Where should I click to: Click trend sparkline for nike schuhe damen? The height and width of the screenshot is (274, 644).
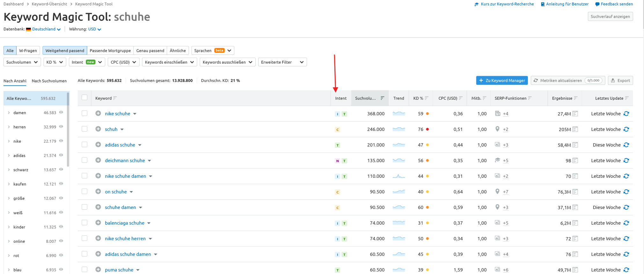pyautogui.click(x=399, y=176)
